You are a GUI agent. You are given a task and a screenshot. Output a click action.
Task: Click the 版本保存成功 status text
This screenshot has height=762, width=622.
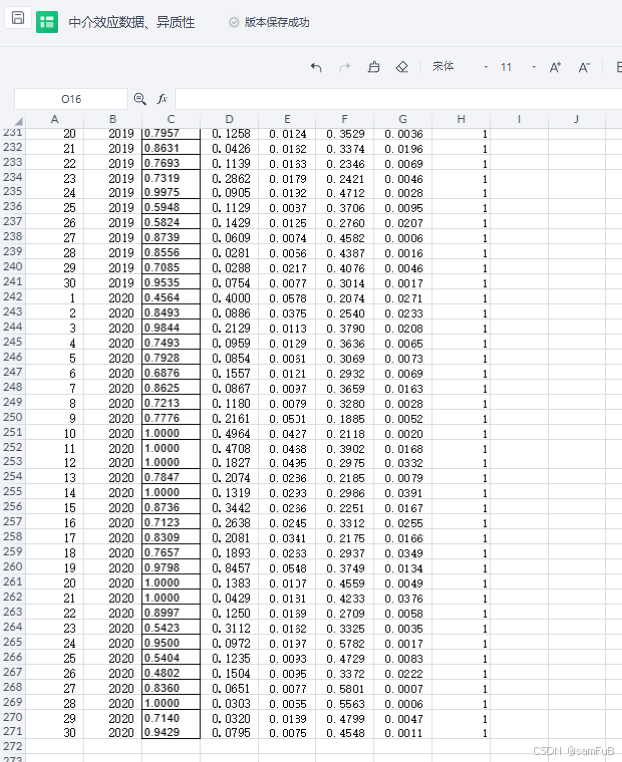click(277, 22)
